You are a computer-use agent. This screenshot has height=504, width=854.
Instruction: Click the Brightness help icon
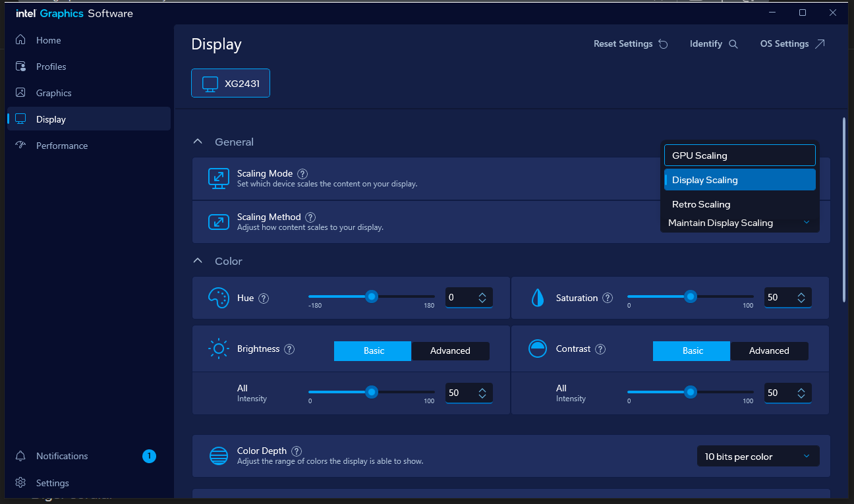(x=289, y=349)
